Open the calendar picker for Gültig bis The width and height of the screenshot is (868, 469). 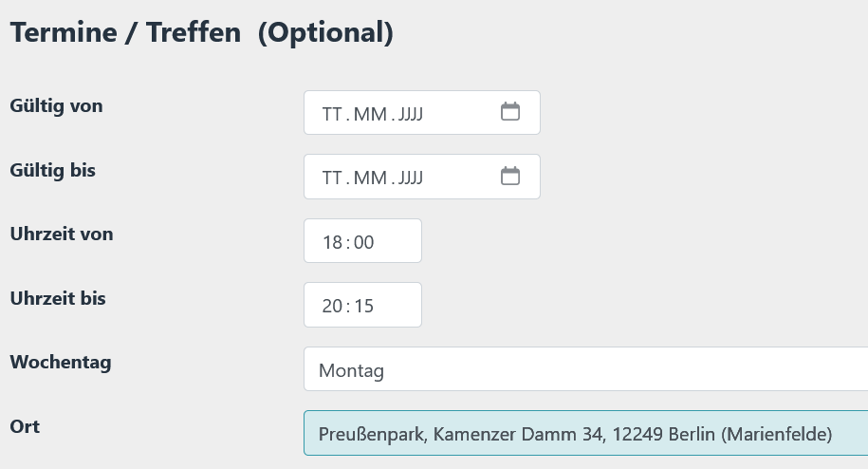[x=510, y=176]
